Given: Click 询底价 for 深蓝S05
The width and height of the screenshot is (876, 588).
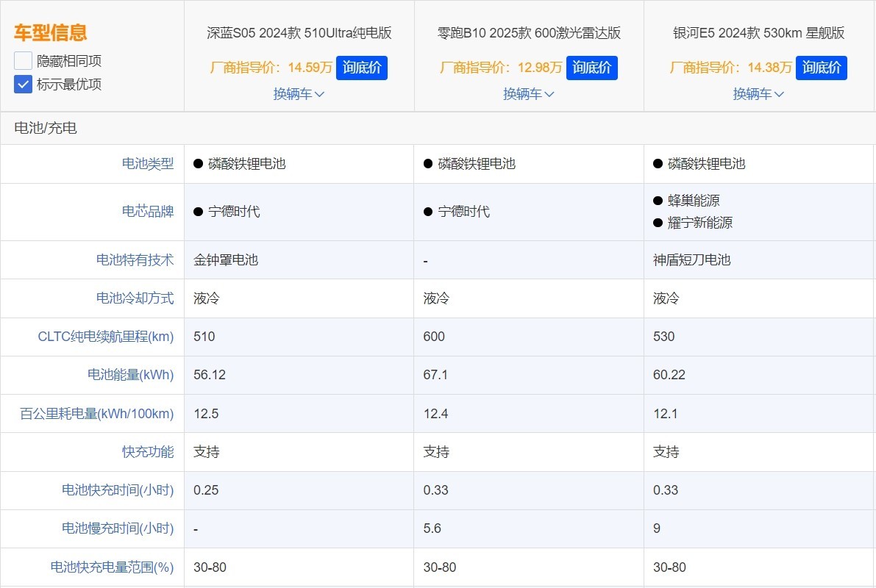Looking at the screenshot, I should click(x=361, y=68).
